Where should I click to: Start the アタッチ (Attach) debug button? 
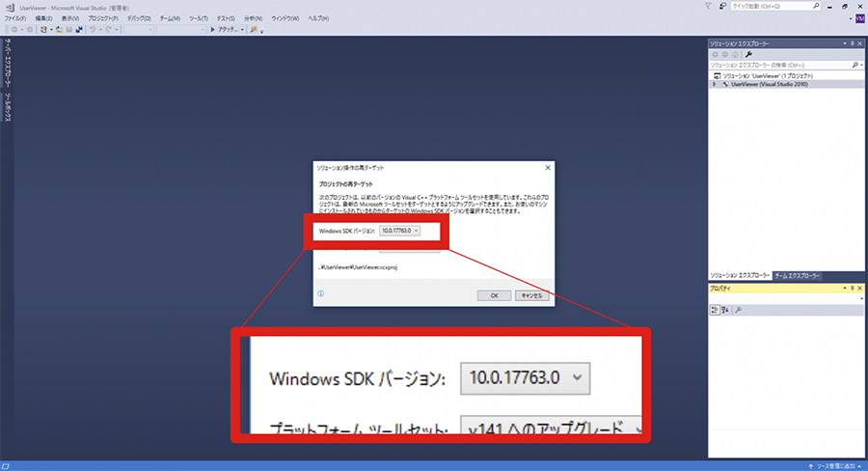(x=224, y=29)
